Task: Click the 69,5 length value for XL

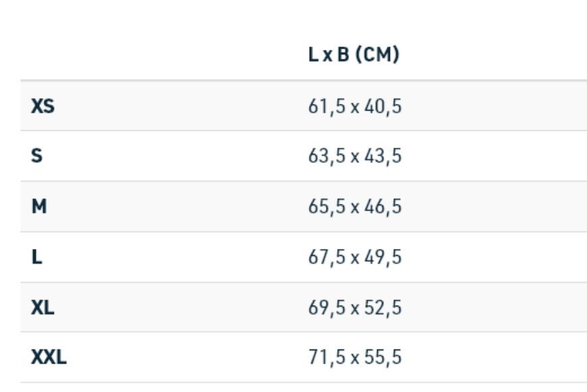Action: point(327,308)
